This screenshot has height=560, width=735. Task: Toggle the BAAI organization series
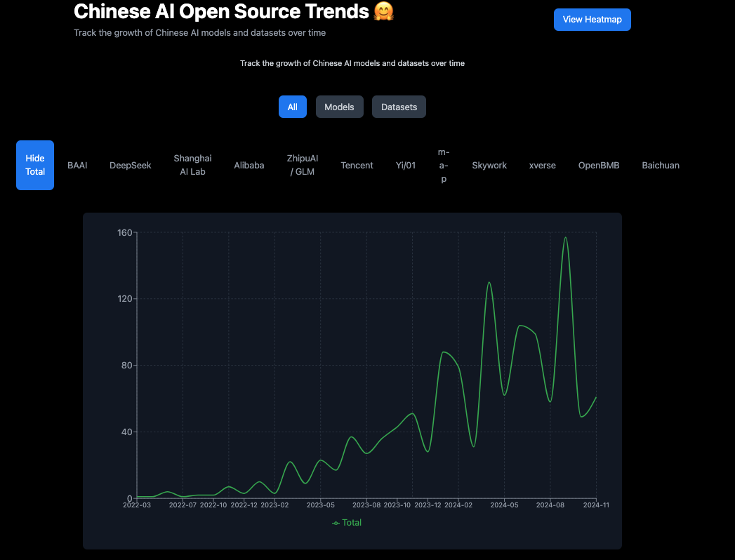tap(77, 166)
